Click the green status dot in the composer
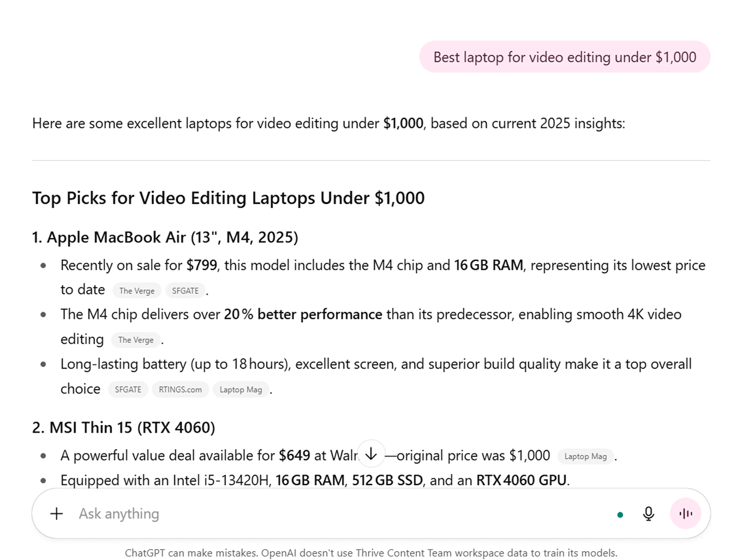Image resolution: width=736 pixels, height=560 pixels. click(x=620, y=514)
